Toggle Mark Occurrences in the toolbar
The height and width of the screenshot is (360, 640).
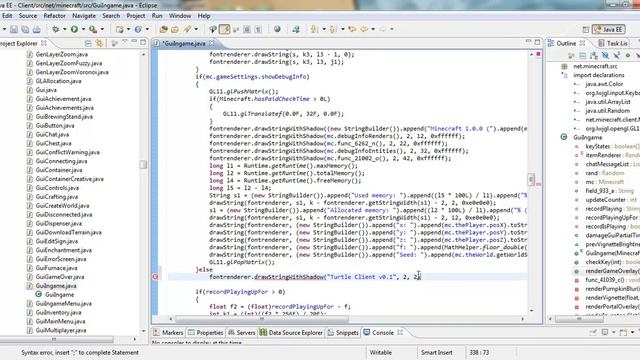pyautogui.click(x=224, y=29)
